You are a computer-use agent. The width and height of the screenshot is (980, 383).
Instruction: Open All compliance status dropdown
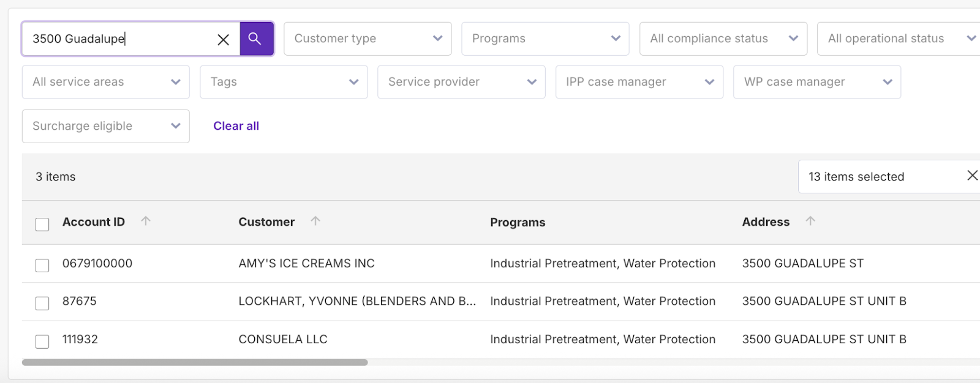coord(723,39)
